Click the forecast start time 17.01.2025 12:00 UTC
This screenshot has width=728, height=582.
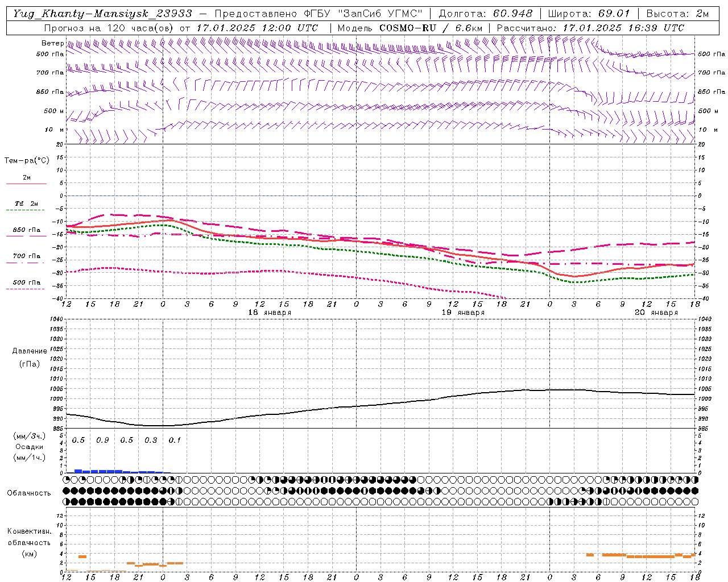point(258,28)
